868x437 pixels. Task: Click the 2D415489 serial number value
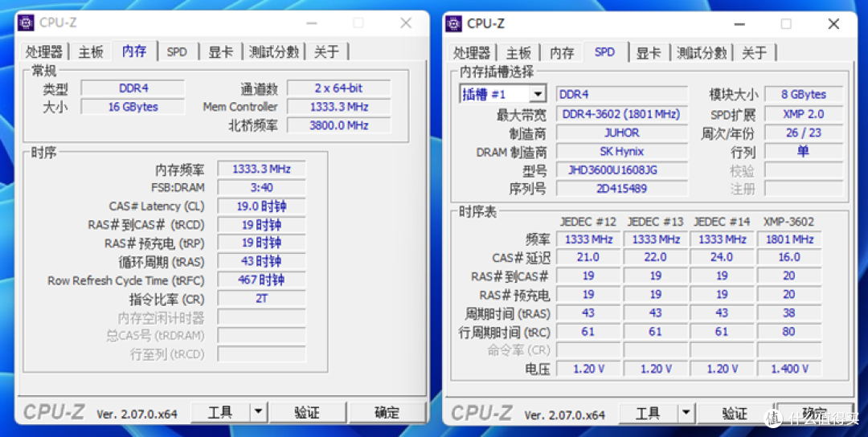coord(621,189)
